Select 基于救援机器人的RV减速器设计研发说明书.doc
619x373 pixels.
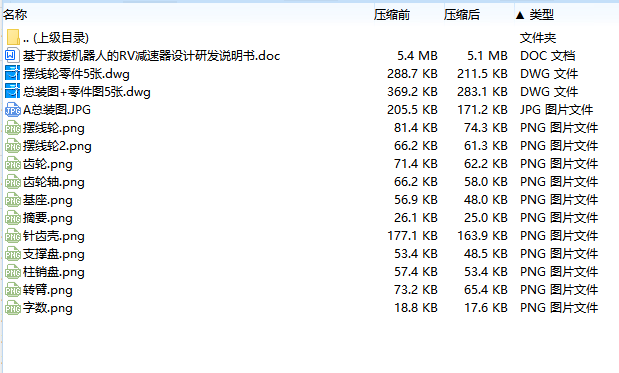click(151, 56)
